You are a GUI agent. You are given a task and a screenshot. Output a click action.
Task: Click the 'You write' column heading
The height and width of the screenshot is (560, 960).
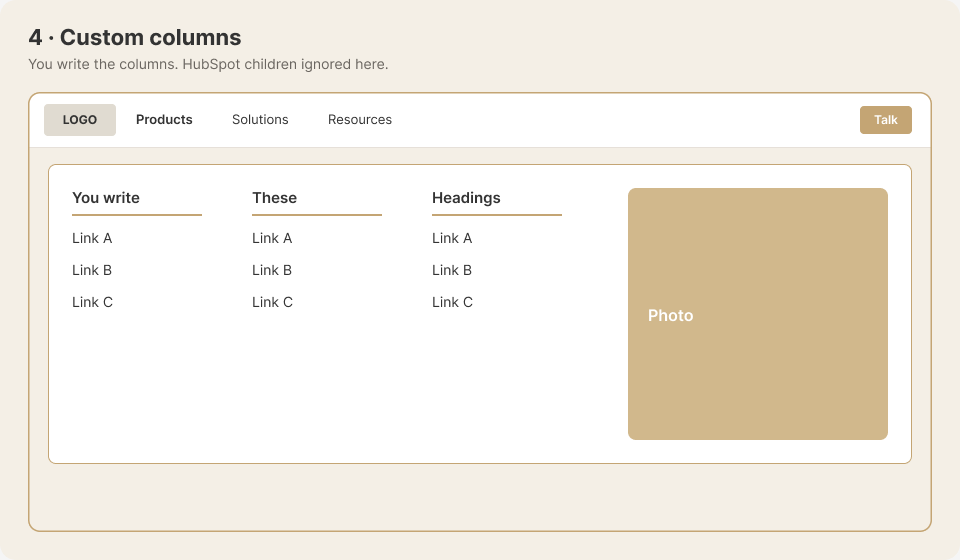pos(106,198)
